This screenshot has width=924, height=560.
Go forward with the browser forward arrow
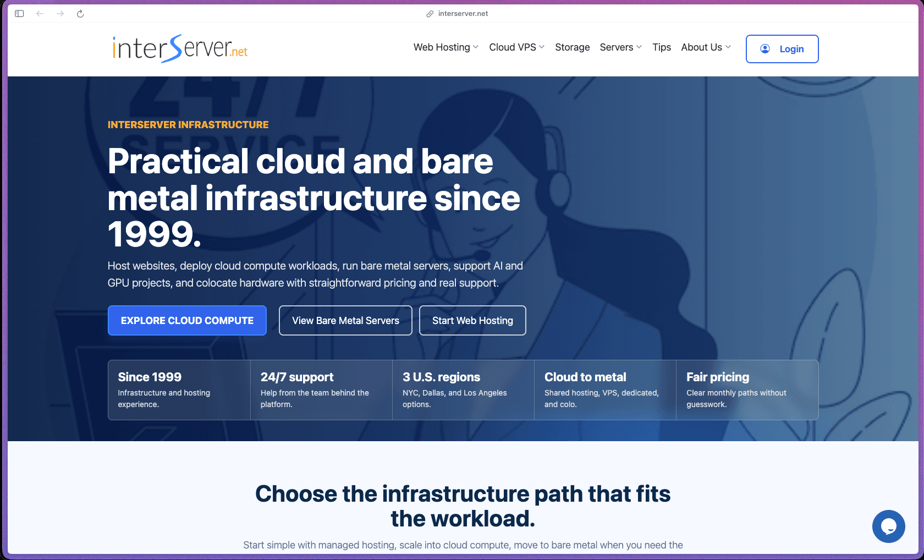[x=60, y=14]
